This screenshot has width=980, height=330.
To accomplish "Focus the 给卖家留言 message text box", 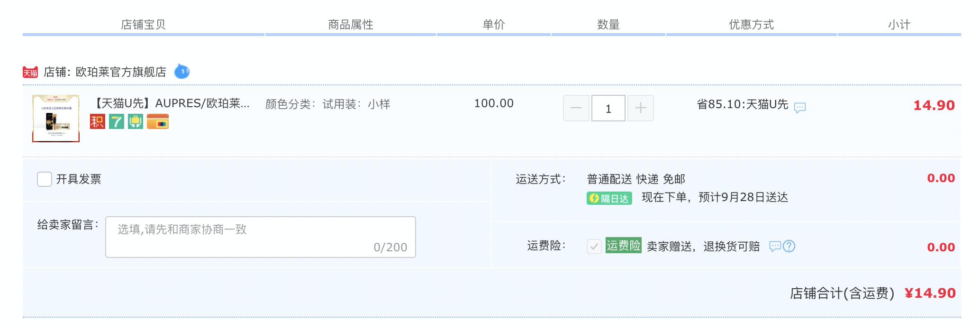I will pos(261,237).
